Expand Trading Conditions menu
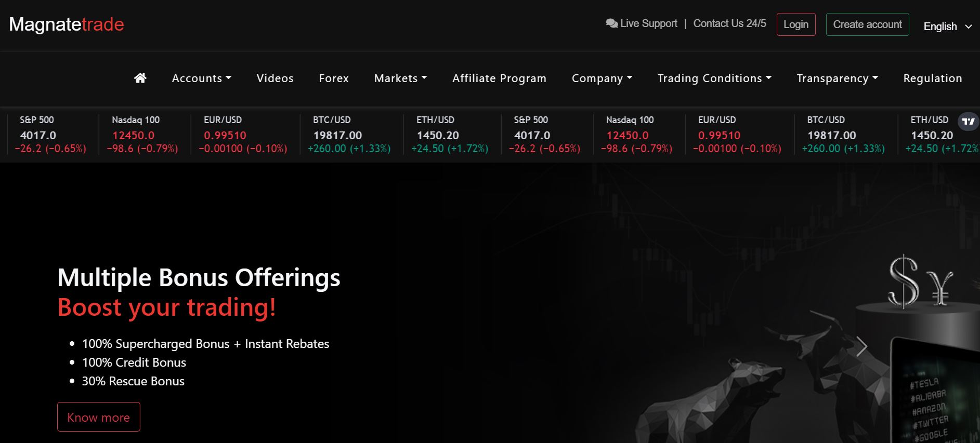 click(714, 78)
